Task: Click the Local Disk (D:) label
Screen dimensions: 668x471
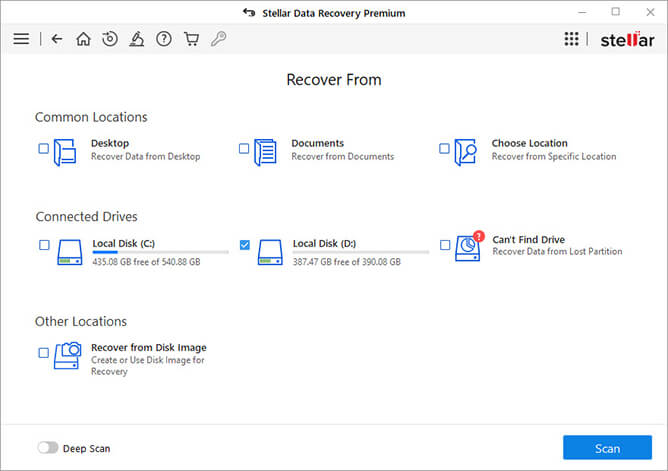Action: click(324, 243)
